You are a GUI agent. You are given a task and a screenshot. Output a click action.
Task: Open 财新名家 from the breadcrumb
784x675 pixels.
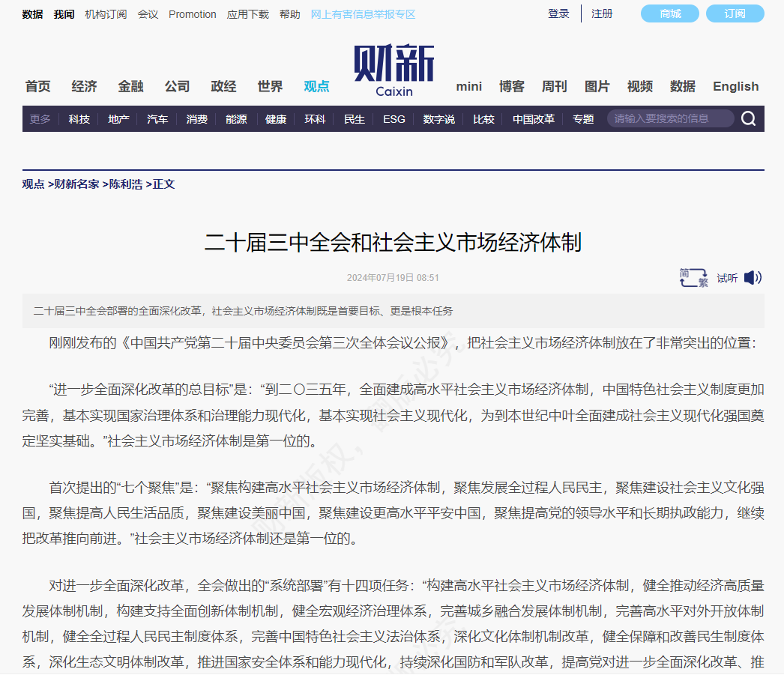tap(77, 184)
